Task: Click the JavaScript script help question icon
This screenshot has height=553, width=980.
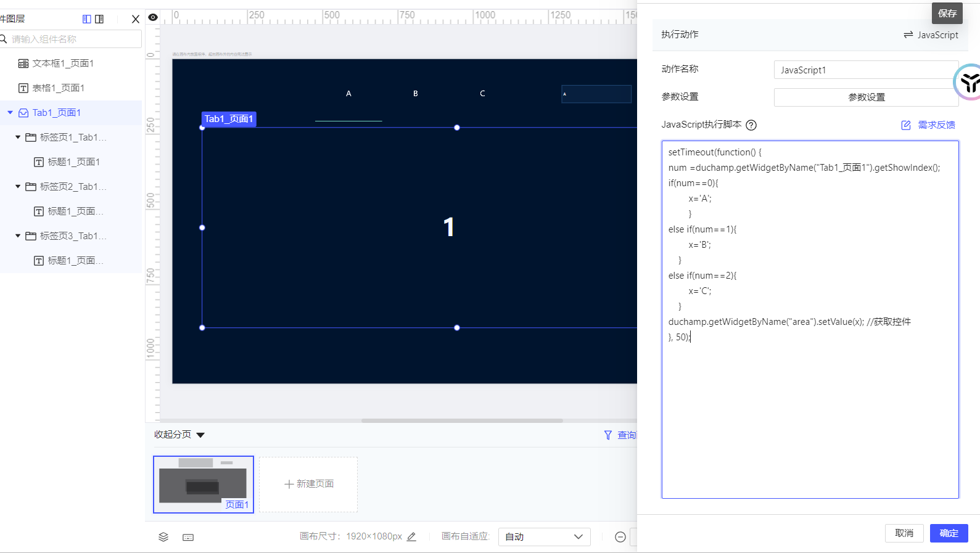Action: coord(751,125)
